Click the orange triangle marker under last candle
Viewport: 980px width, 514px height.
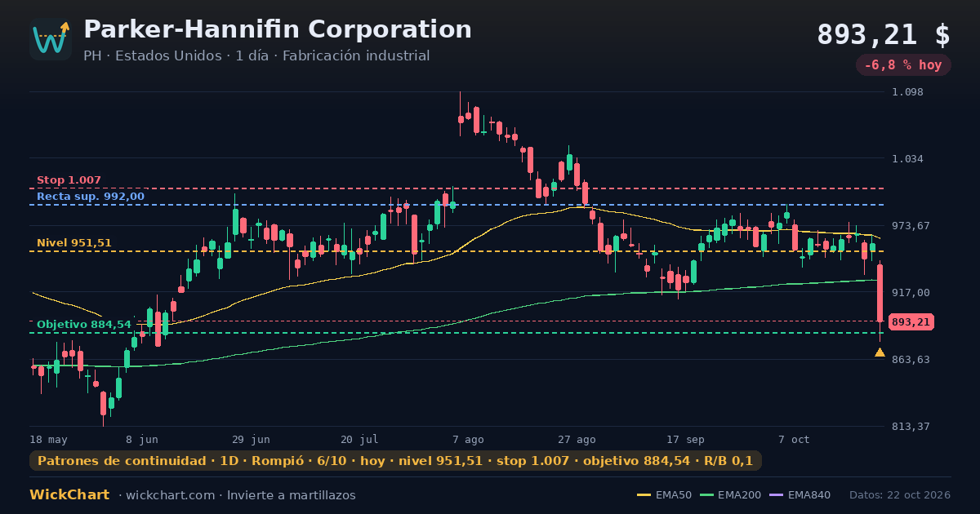coord(880,352)
